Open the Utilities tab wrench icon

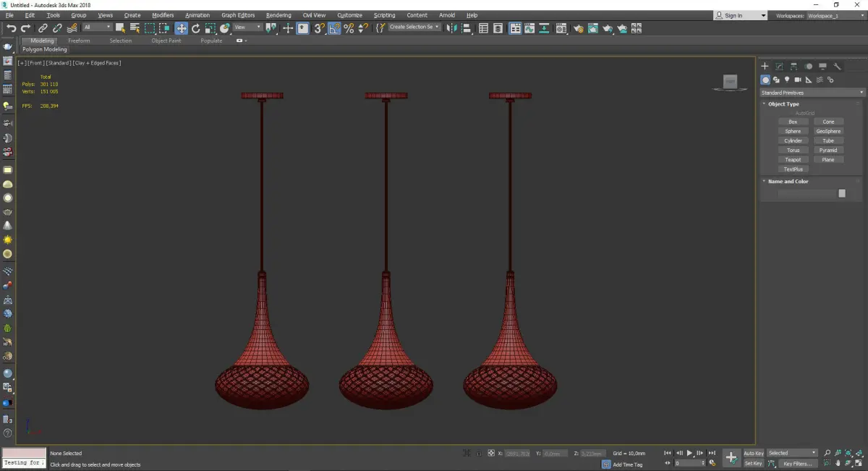pos(837,66)
